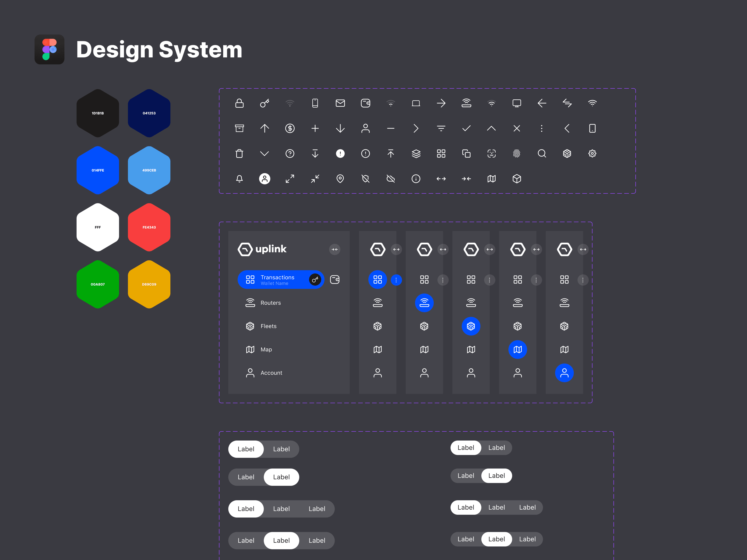Click the map pin location icon
Viewport: 747px width, 560px height.
pos(340,178)
